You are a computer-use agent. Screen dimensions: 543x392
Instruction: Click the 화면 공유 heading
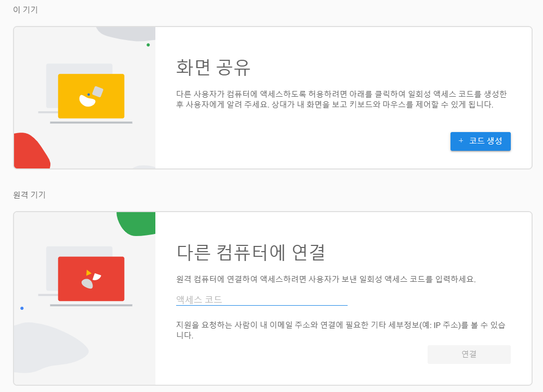point(213,67)
